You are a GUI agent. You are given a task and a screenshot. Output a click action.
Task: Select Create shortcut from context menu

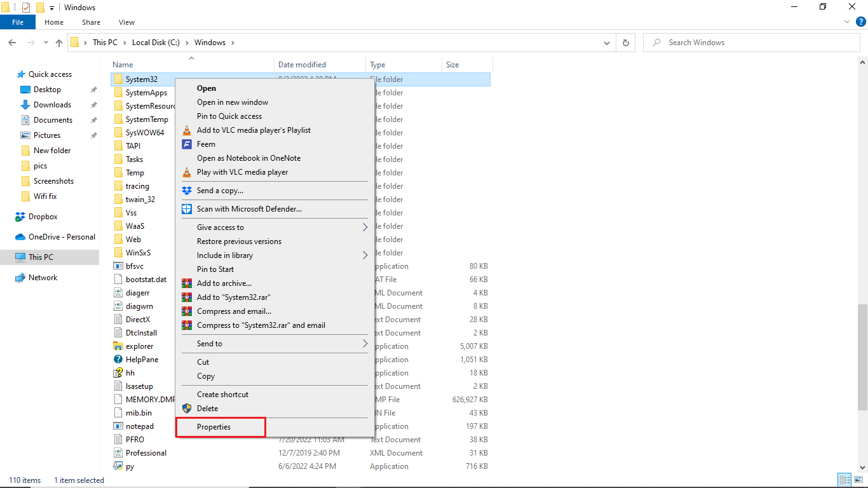click(275, 395)
